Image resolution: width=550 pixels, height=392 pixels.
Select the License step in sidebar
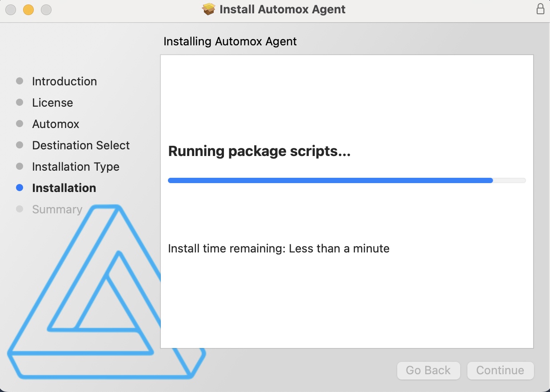tap(52, 103)
